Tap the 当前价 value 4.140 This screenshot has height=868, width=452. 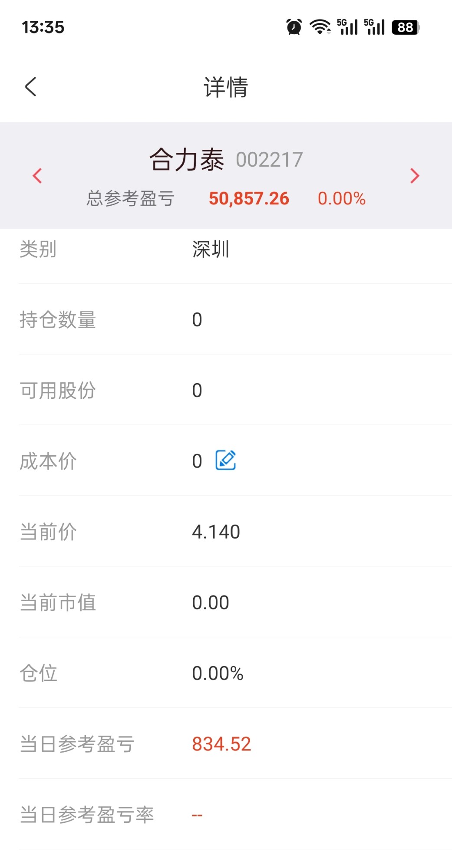(216, 532)
